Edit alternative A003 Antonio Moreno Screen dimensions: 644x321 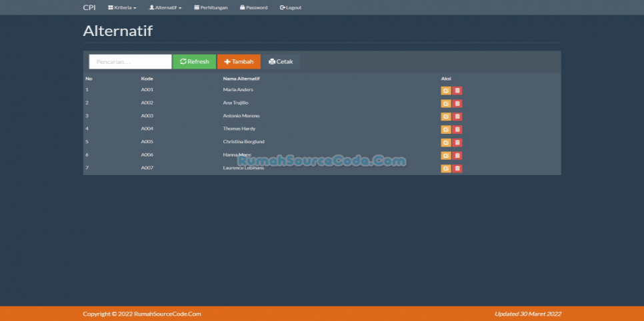445,117
